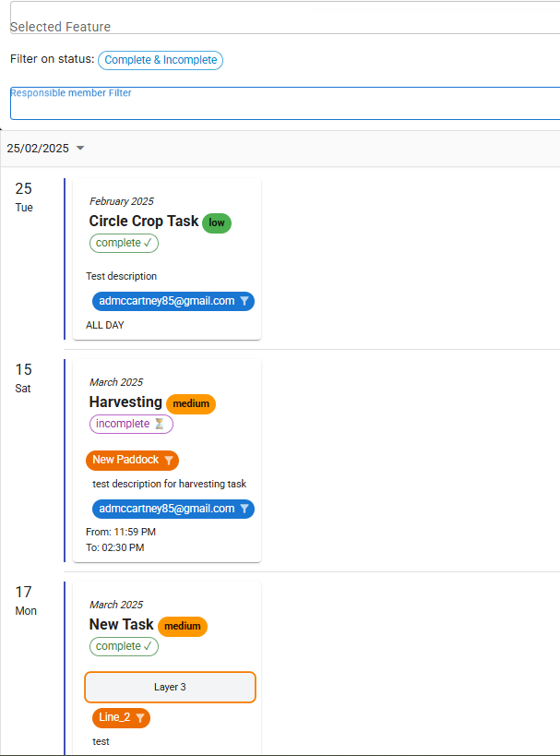Select the Selected Feature header
This screenshot has width=560, height=756.
[60, 27]
